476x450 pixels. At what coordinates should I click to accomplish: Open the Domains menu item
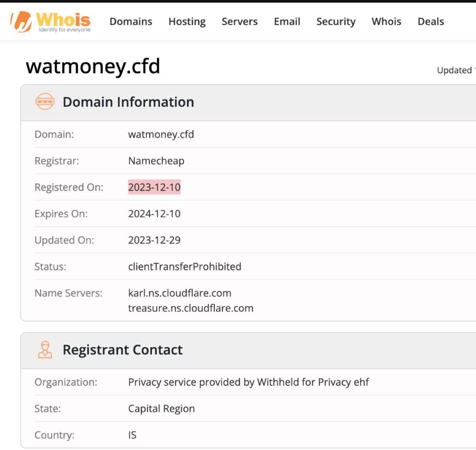pyautogui.click(x=131, y=21)
